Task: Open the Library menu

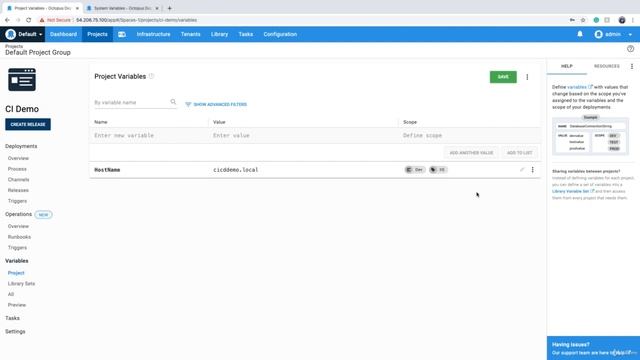Action: point(220,34)
